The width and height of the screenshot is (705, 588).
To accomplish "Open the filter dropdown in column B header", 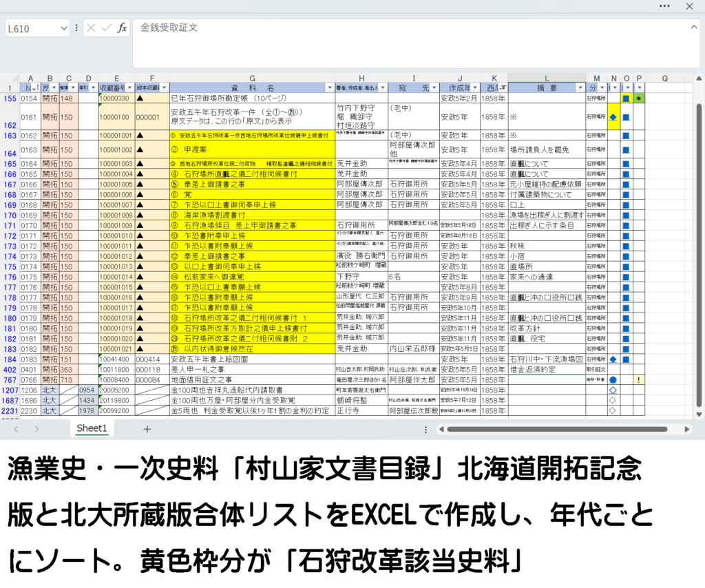I will (x=54, y=87).
